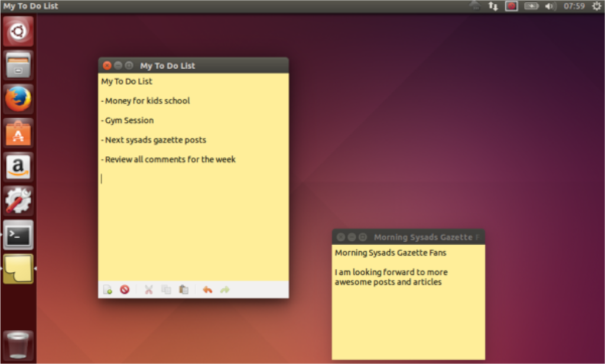Open the sound indicator menu

point(550,6)
